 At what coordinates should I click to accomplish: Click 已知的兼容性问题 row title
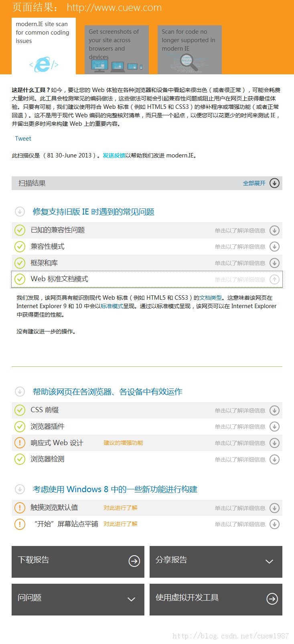point(58,230)
